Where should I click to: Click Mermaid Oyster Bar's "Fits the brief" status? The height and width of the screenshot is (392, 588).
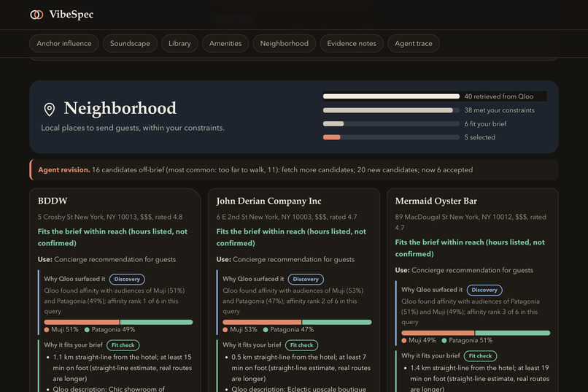(x=470, y=248)
